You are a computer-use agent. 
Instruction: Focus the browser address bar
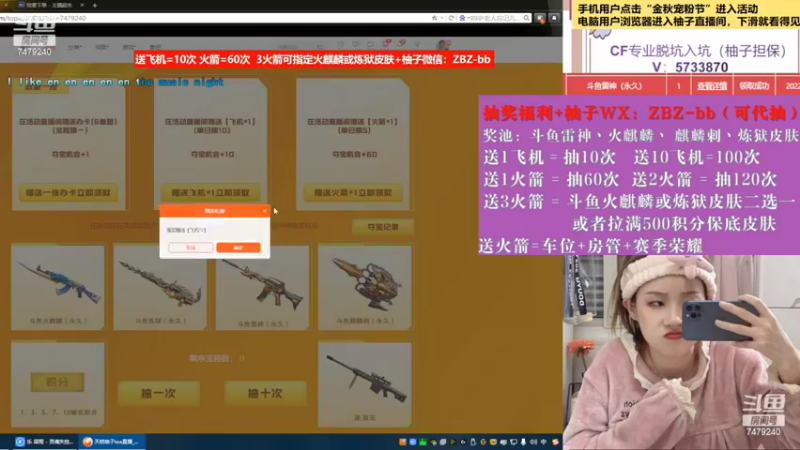[x=214, y=18]
